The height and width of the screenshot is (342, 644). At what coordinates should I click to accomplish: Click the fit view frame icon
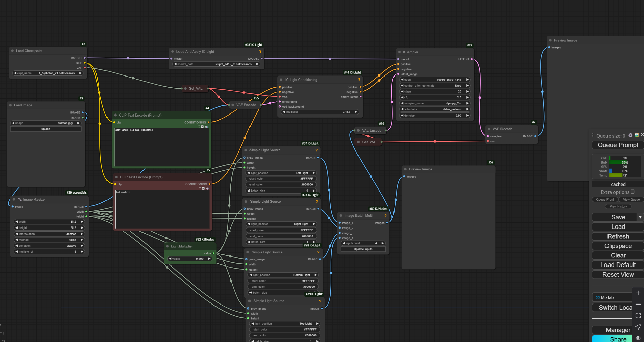[638, 315]
